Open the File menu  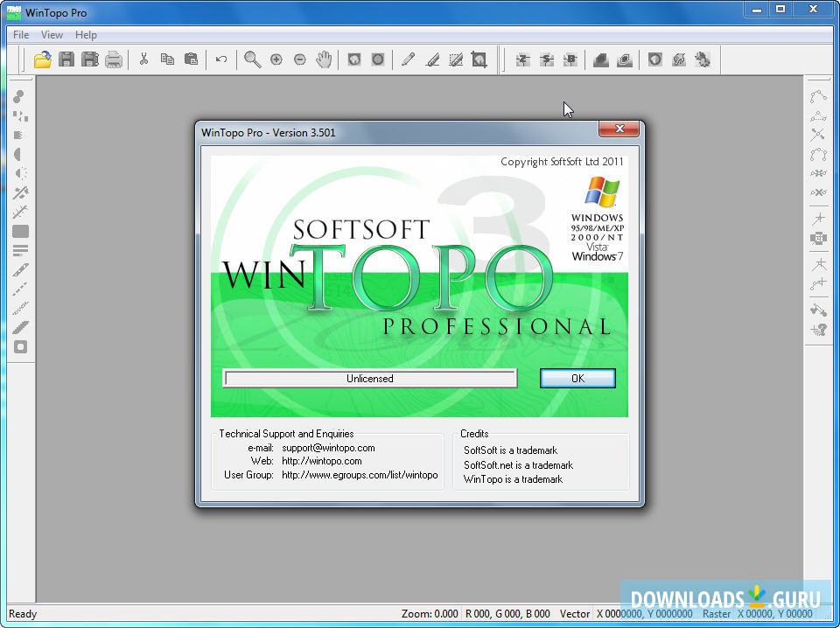pyautogui.click(x=21, y=35)
